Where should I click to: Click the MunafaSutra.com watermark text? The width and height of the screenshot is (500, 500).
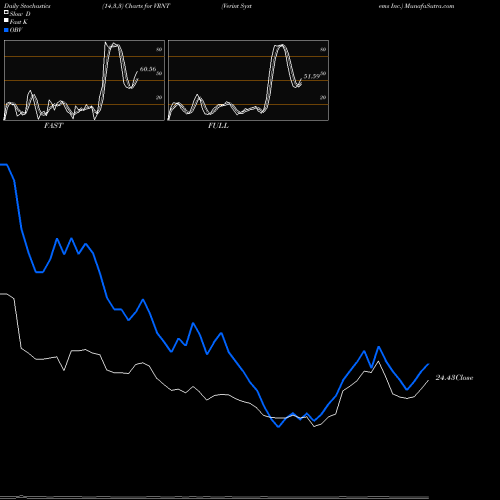(x=429, y=6)
